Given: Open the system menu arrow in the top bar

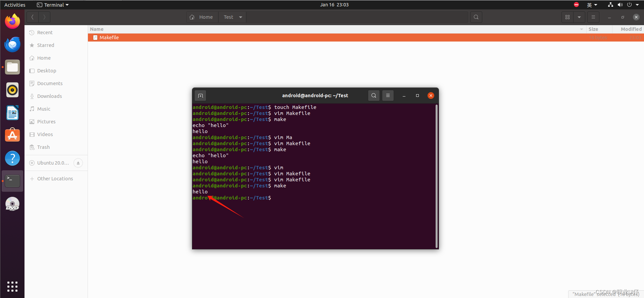Looking at the screenshot, I should point(637,5).
